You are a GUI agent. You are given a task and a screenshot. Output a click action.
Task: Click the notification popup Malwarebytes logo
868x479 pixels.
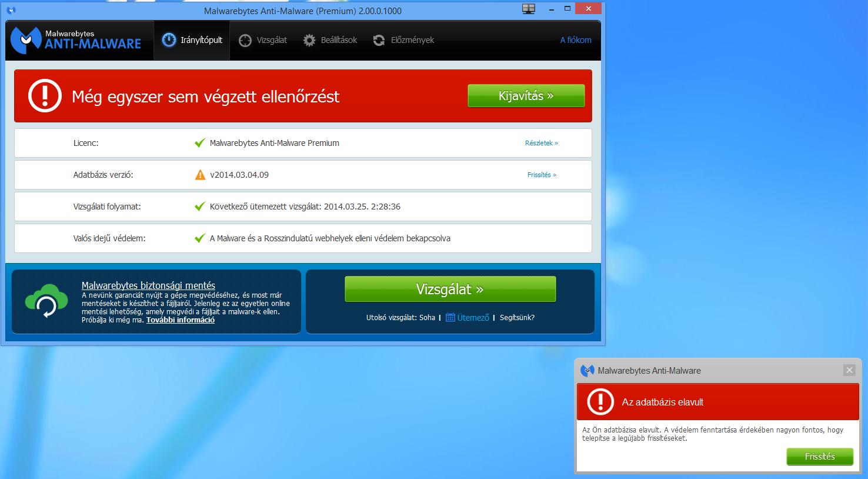pos(587,371)
